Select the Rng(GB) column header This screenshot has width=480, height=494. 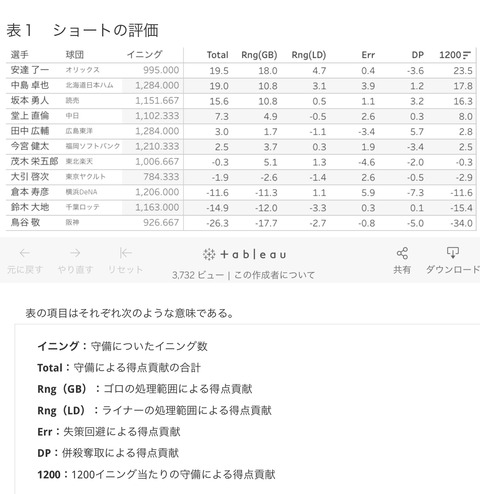click(259, 55)
